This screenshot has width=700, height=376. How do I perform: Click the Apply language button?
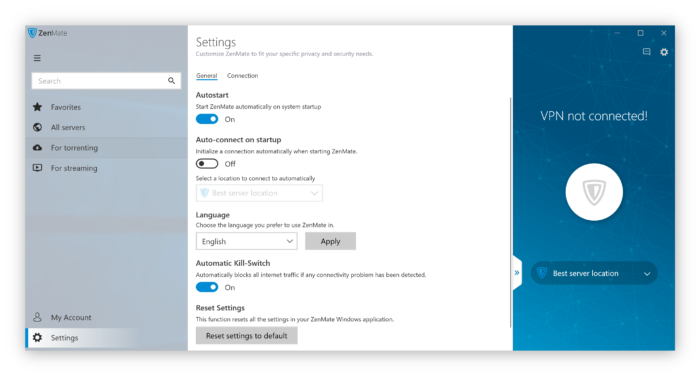tap(330, 241)
